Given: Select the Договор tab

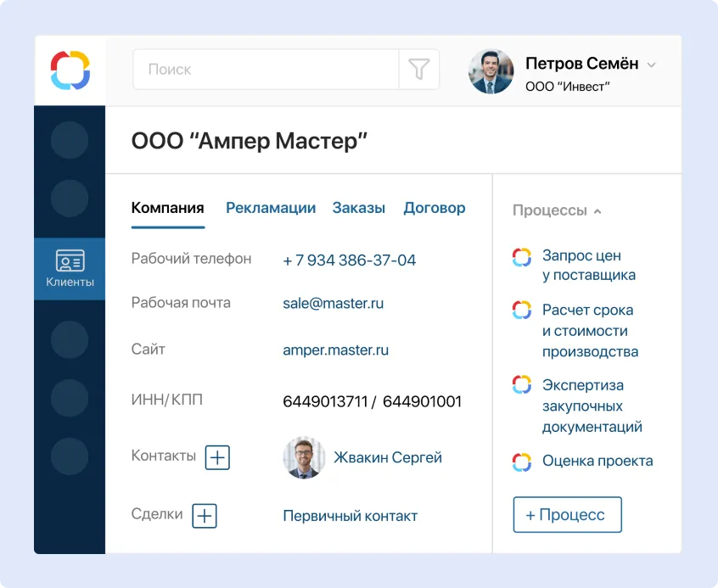Looking at the screenshot, I should tap(435, 207).
